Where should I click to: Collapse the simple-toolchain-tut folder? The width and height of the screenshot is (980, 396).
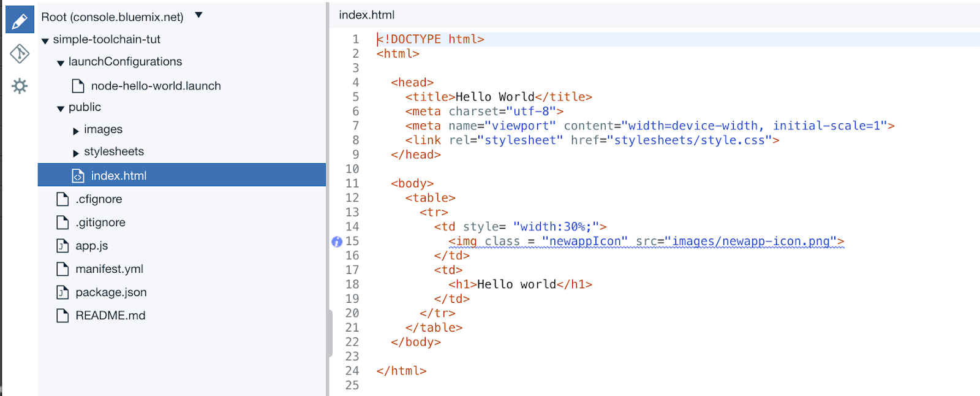coord(45,41)
